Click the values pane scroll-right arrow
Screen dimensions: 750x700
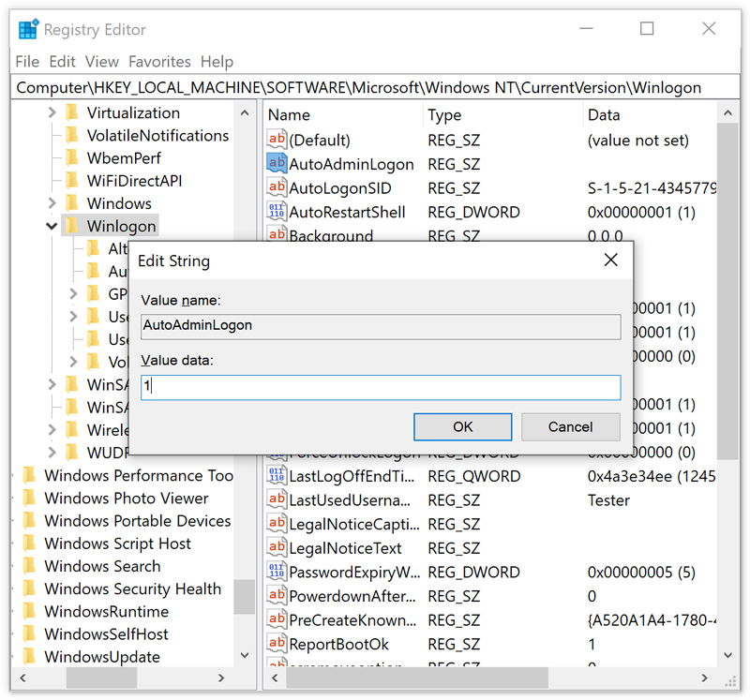pyautogui.click(x=705, y=678)
